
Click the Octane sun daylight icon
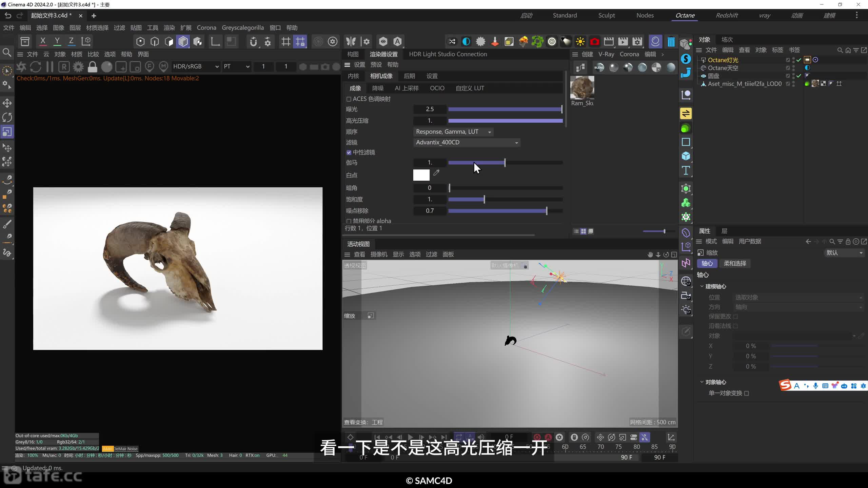coord(580,42)
